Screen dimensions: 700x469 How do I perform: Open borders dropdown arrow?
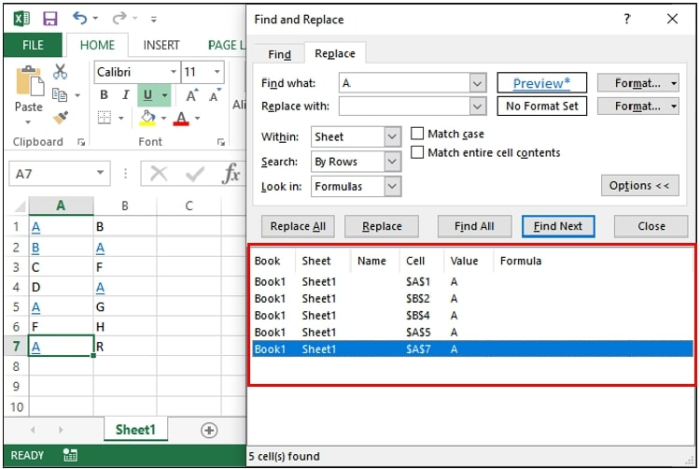(121, 118)
